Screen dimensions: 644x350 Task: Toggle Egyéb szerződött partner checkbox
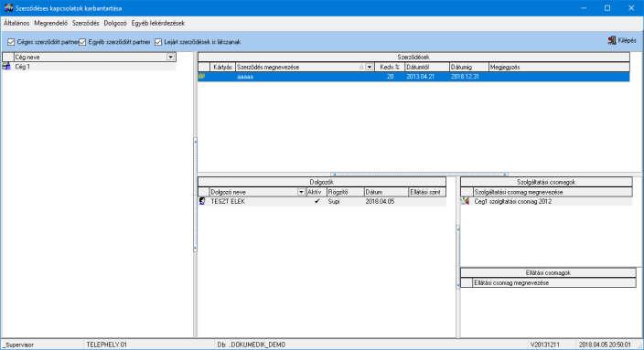pos(82,42)
